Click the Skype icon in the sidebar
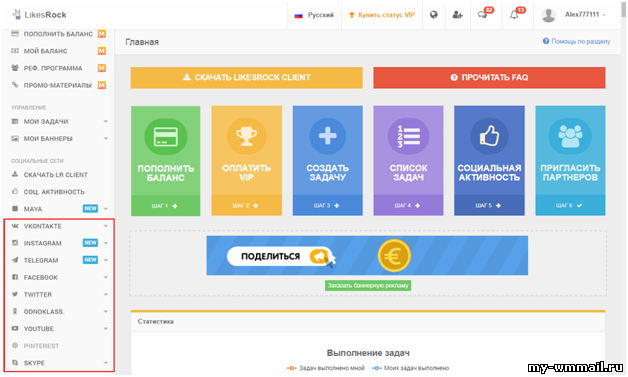The height and width of the screenshot is (377, 628). click(15, 363)
